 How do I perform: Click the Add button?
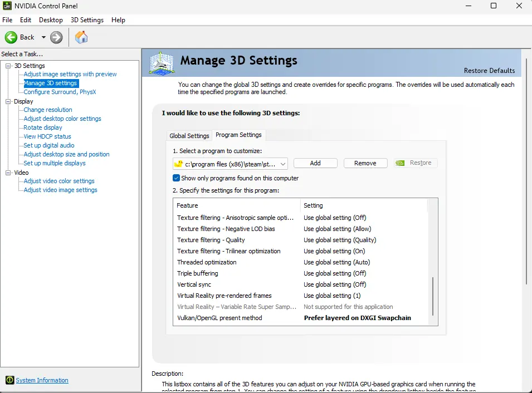coord(315,163)
